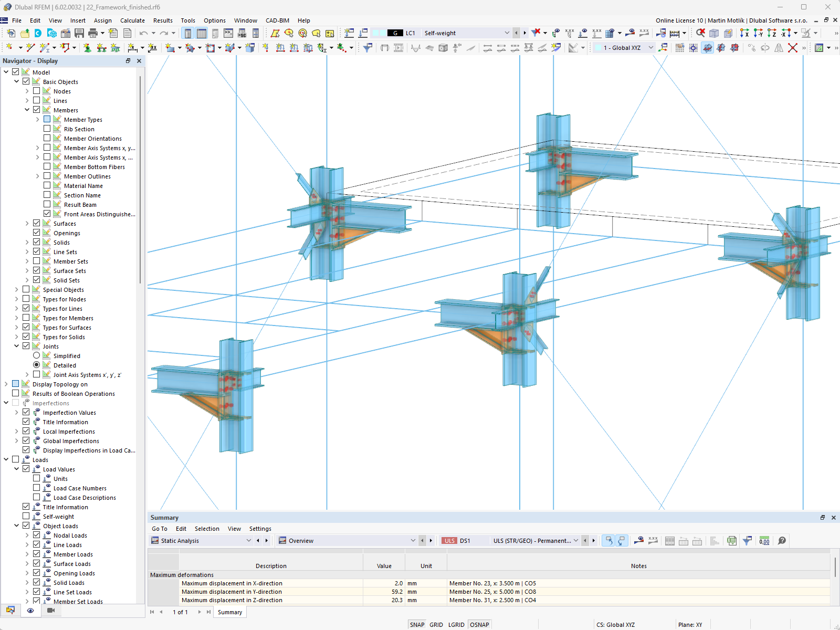Click the G load case color swatch
This screenshot has height=630, width=840.
pos(395,33)
